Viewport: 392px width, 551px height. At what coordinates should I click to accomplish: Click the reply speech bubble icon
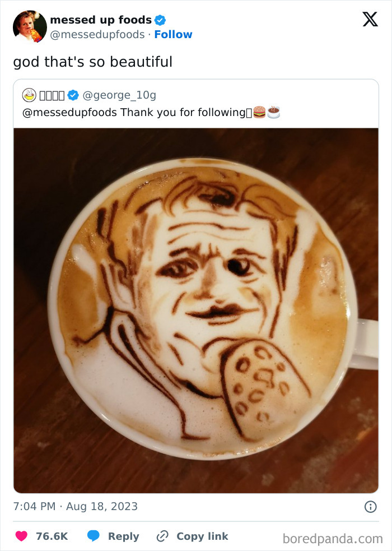tap(94, 536)
